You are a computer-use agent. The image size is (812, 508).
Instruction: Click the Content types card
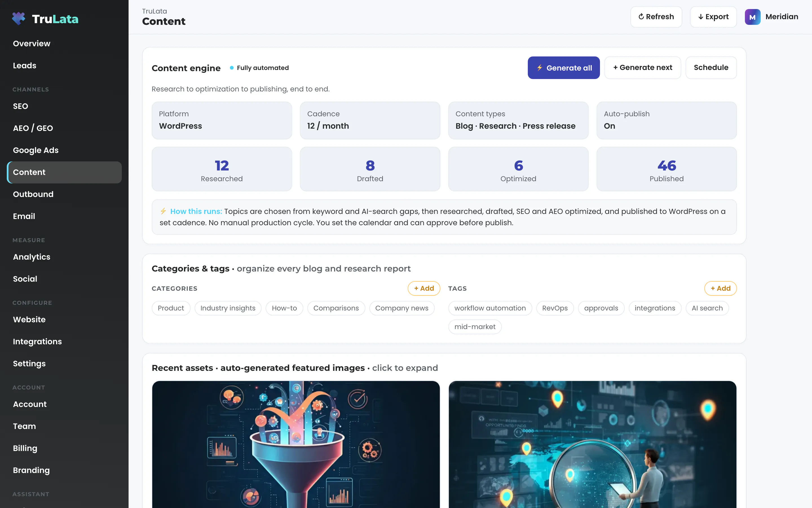click(518, 120)
